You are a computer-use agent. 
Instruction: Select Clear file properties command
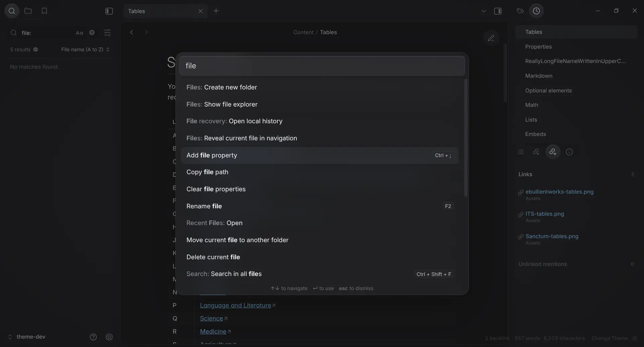tap(319, 189)
